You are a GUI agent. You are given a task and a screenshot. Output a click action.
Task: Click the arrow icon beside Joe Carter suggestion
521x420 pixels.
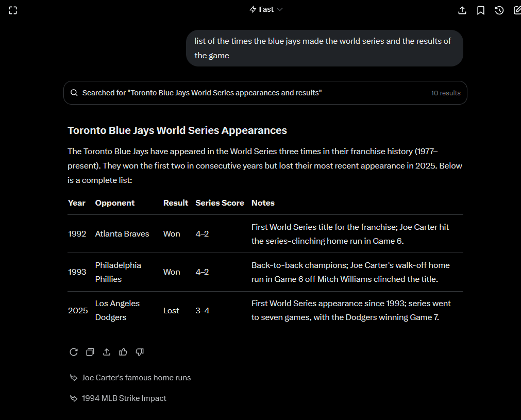tap(73, 378)
